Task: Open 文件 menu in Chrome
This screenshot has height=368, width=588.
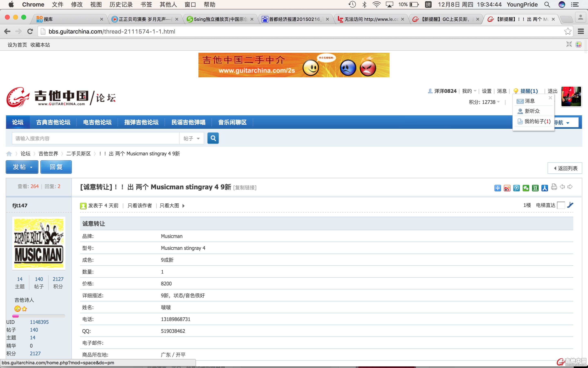Action: pyautogui.click(x=58, y=4)
